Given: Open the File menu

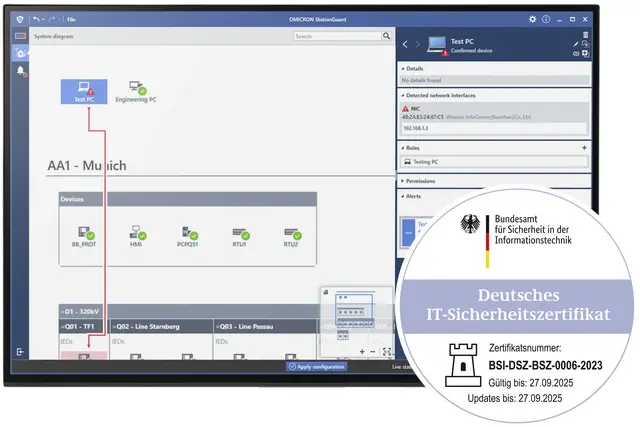Looking at the screenshot, I should pos(71,19).
